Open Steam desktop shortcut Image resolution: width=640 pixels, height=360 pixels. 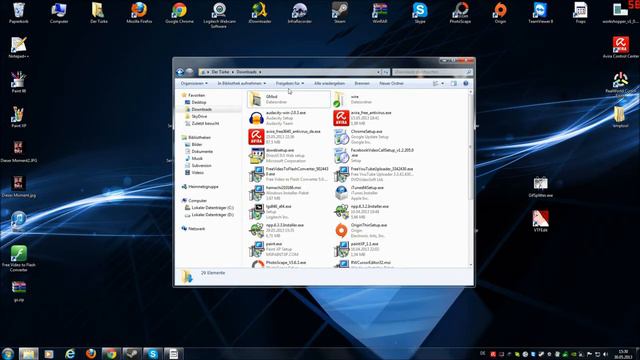(340, 13)
